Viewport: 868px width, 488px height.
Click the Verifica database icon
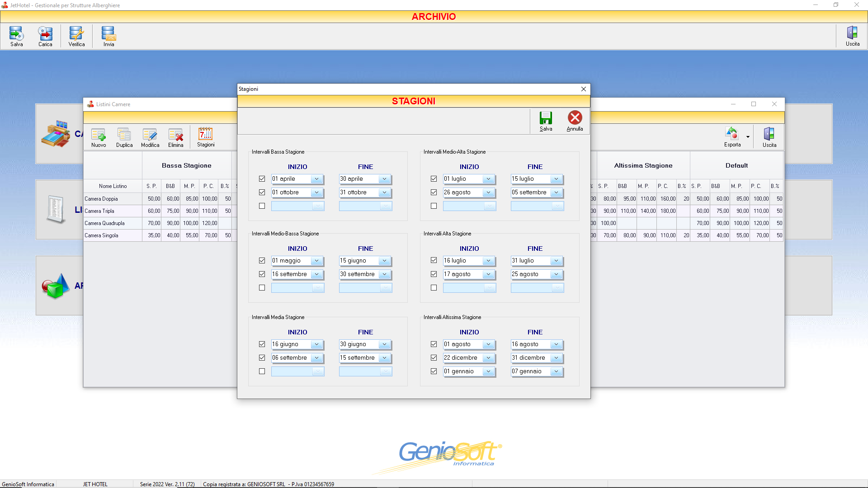click(76, 36)
